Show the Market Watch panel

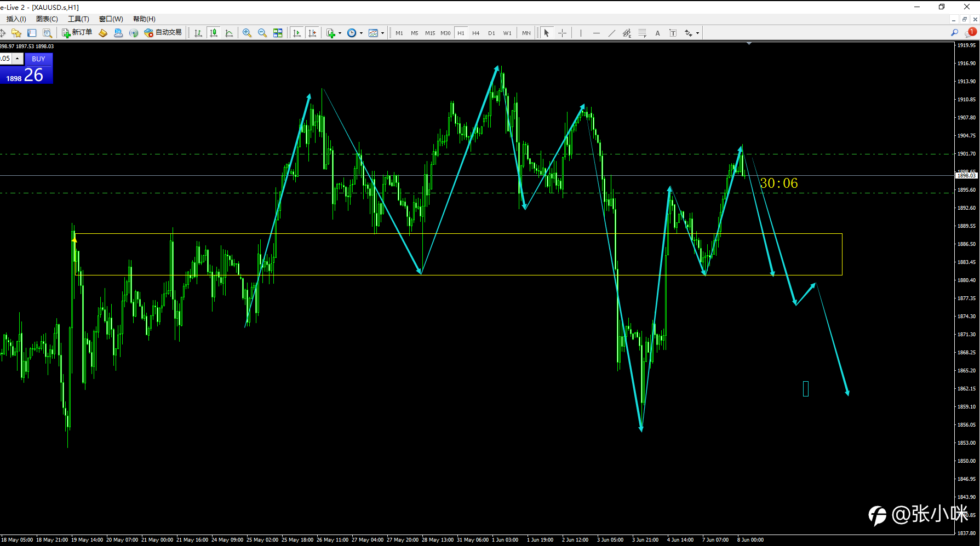pos(32,33)
